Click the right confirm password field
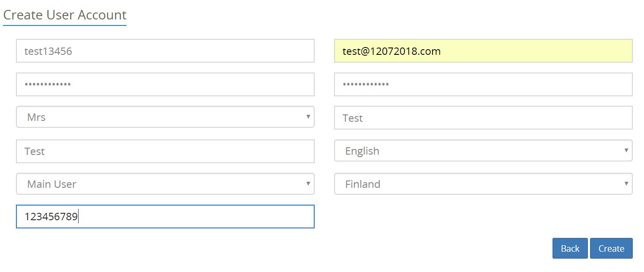644x272 pixels. tap(483, 84)
